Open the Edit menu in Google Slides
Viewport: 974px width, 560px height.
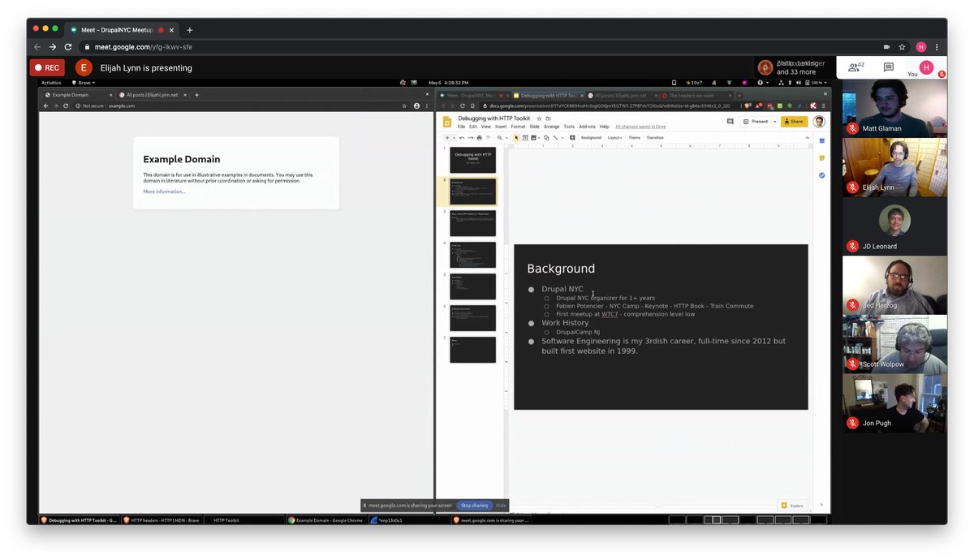coord(472,127)
